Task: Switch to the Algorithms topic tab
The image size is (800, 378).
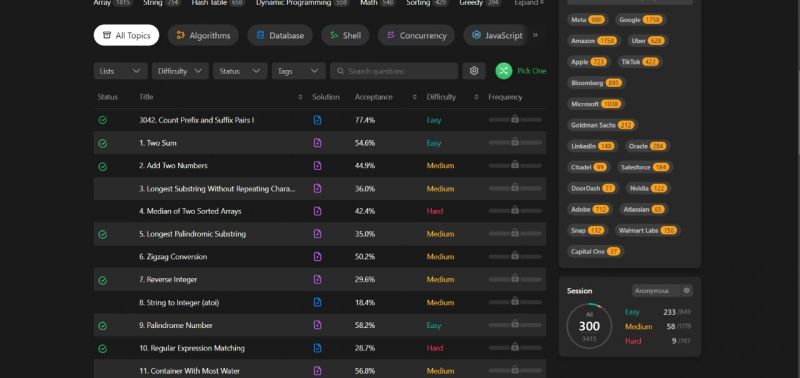Action: pos(203,35)
